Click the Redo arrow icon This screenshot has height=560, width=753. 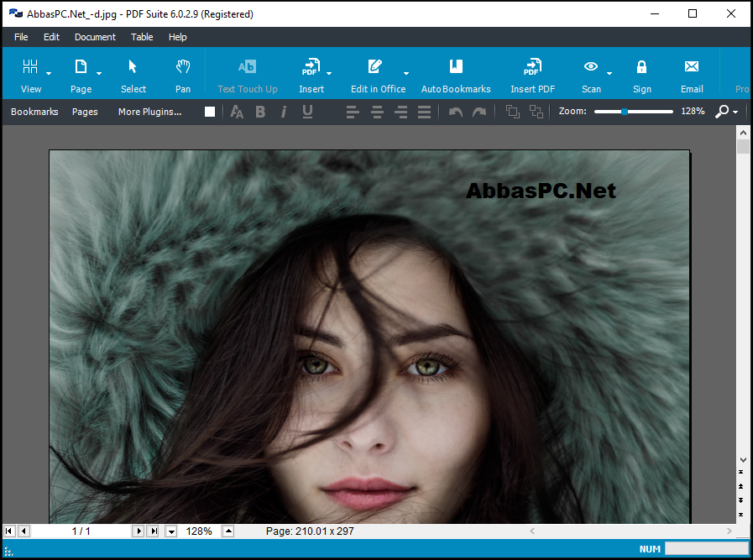(479, 112)
